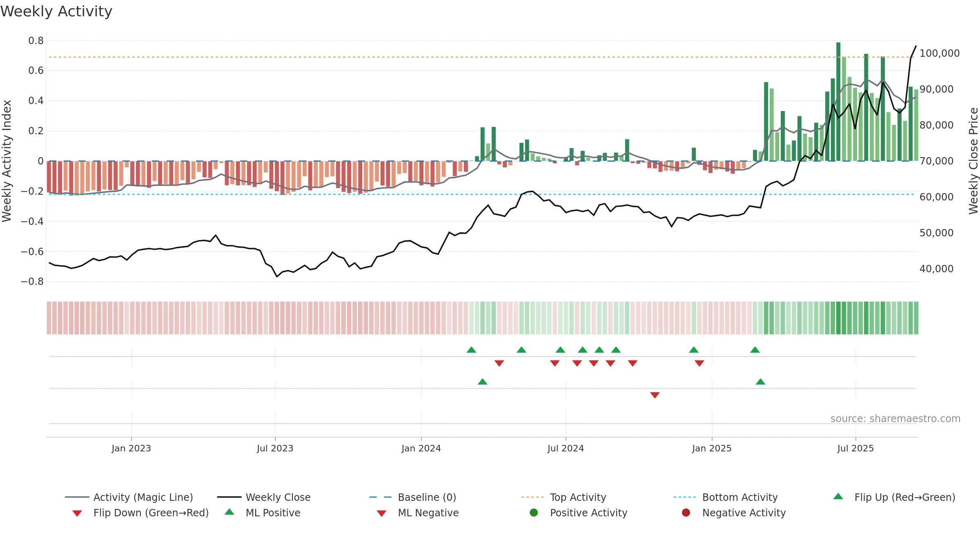Click the 0.8 activity index tick label
Viewport: 980px width, 551px height.
point(36,40)
